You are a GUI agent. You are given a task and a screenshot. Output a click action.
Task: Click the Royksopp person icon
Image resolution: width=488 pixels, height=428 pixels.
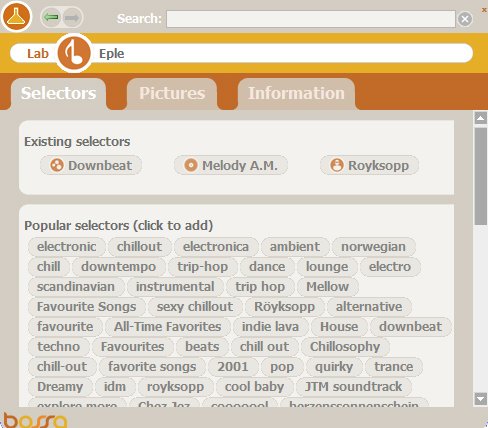tap(337, 165)
